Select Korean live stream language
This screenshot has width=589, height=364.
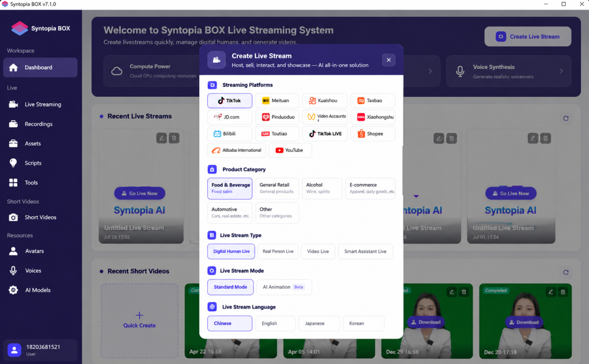[x=363, y=323]
